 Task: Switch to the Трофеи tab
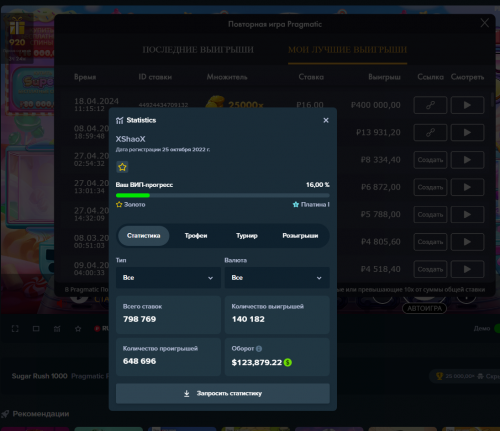tap(196, 236)
